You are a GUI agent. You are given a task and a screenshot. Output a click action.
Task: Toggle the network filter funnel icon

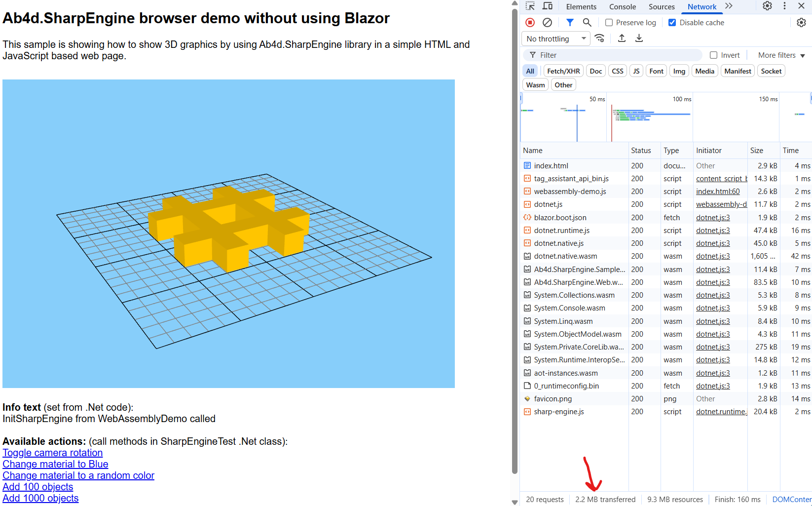pos(570,23)
